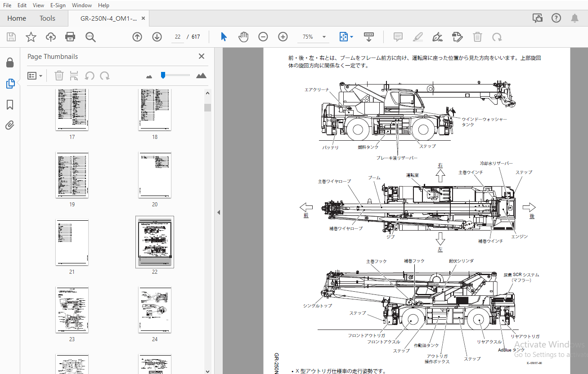
Task: Adjust the thumbnail size slider
Action: point(163,75)
